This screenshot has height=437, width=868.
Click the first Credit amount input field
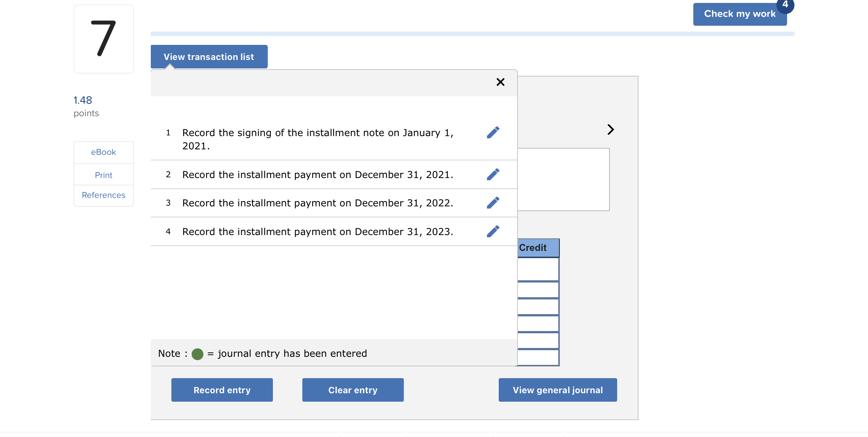tap(538, 269)
